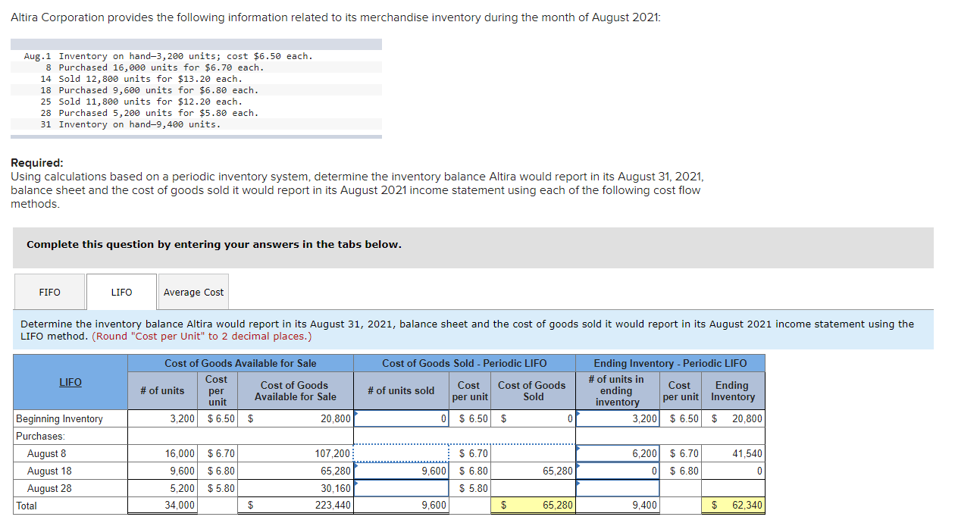Click the August 8 row label
The height and width of the screenshot is (523, 980).
pyautogui.click(x=46, y=453)
